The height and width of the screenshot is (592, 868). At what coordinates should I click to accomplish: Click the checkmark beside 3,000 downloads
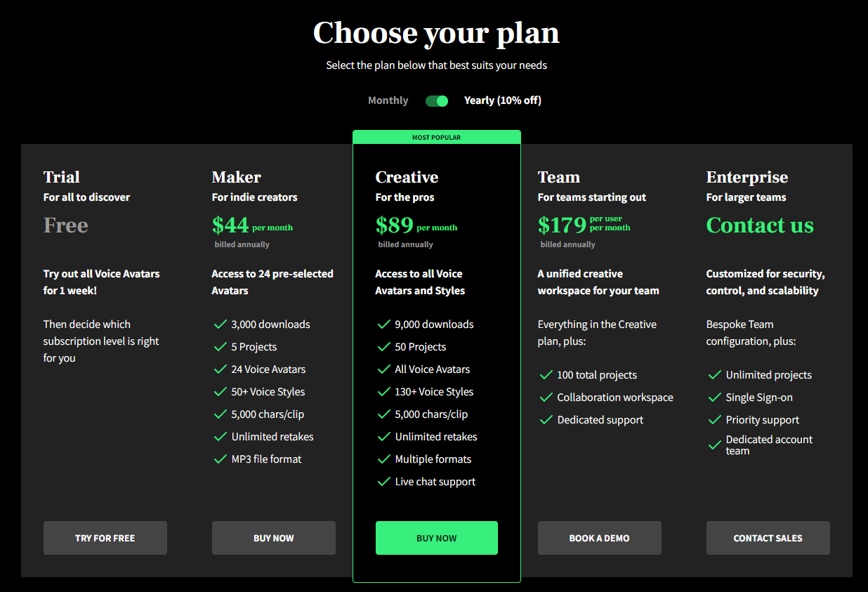click(x=220, y=324)
